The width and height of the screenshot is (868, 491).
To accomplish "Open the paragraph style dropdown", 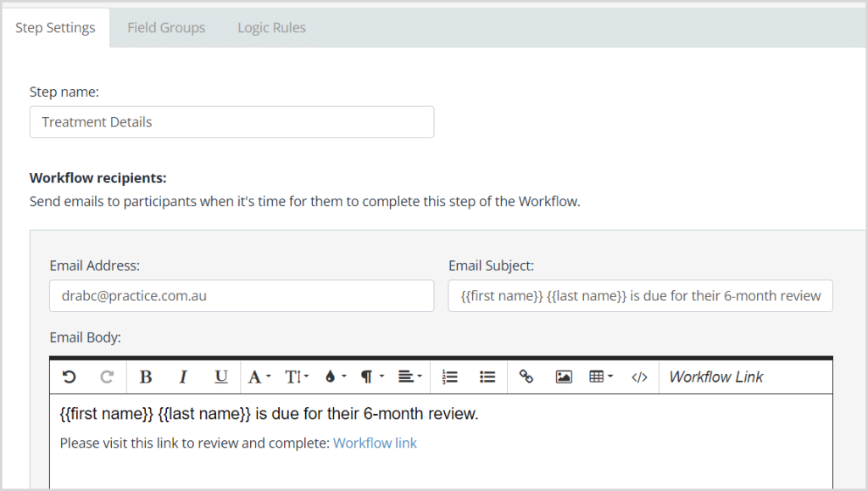I will coord(370,377).
